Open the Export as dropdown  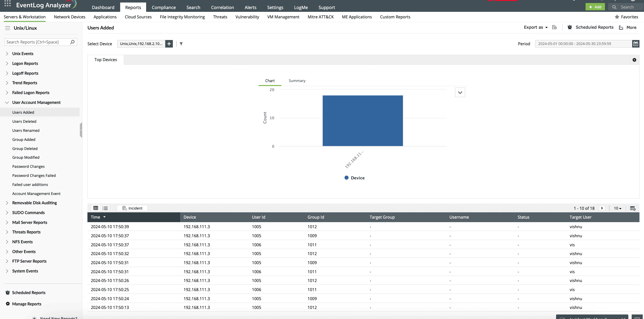pyautogui.click(x=535, y=27)
